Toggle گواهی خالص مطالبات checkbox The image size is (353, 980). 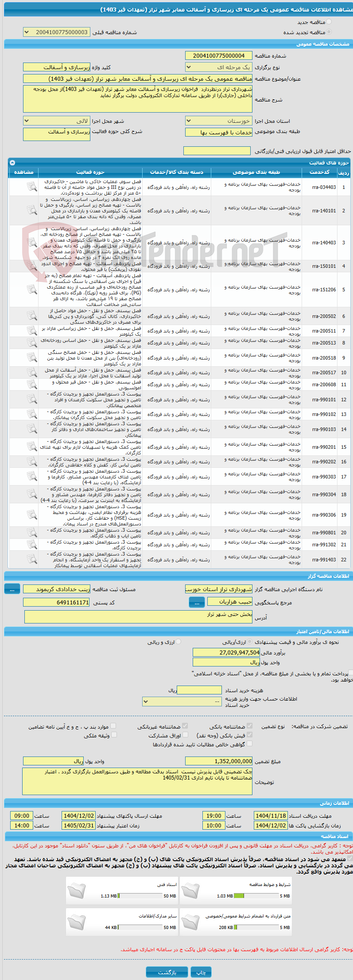pyautogui.click(x=249, y=744)
